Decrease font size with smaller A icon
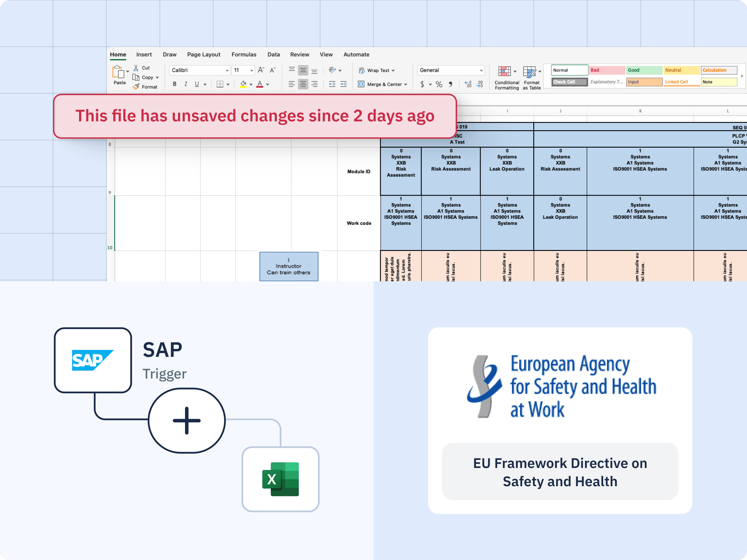This screenshot has width=747, height=560. [272, 70]
